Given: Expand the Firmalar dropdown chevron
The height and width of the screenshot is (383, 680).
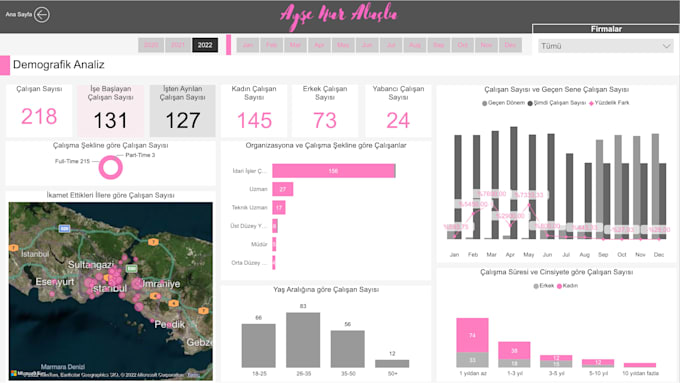Looking at the screenshot, I should [666, 46].
